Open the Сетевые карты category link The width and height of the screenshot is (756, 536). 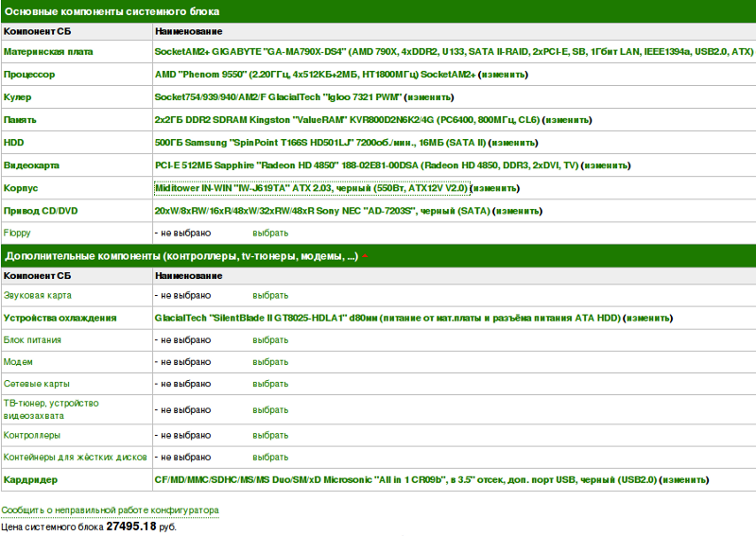(37, 384)
